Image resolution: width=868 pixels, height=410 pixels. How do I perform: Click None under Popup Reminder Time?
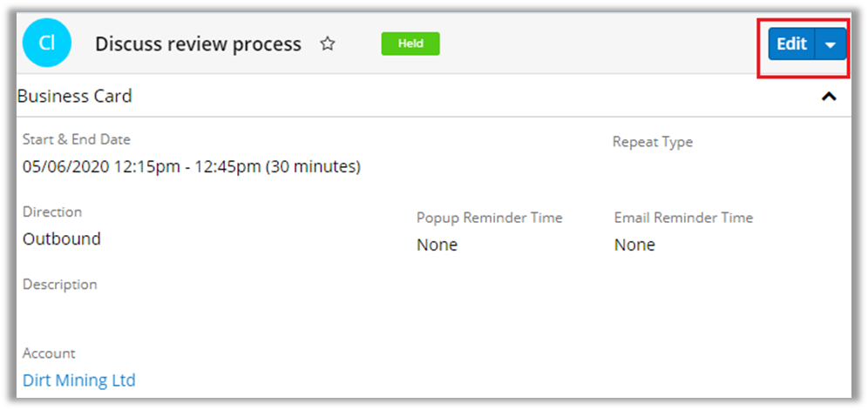(x=437, y=245)
